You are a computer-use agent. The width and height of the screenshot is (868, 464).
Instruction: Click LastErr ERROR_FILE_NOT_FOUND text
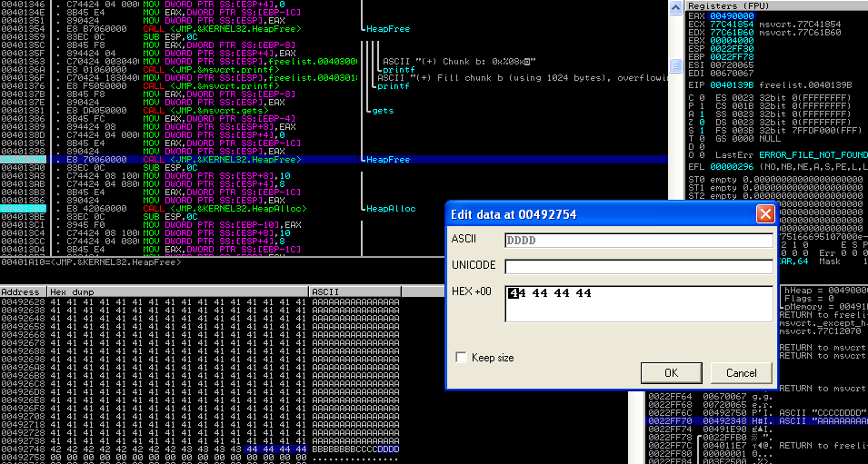point(792,155)
